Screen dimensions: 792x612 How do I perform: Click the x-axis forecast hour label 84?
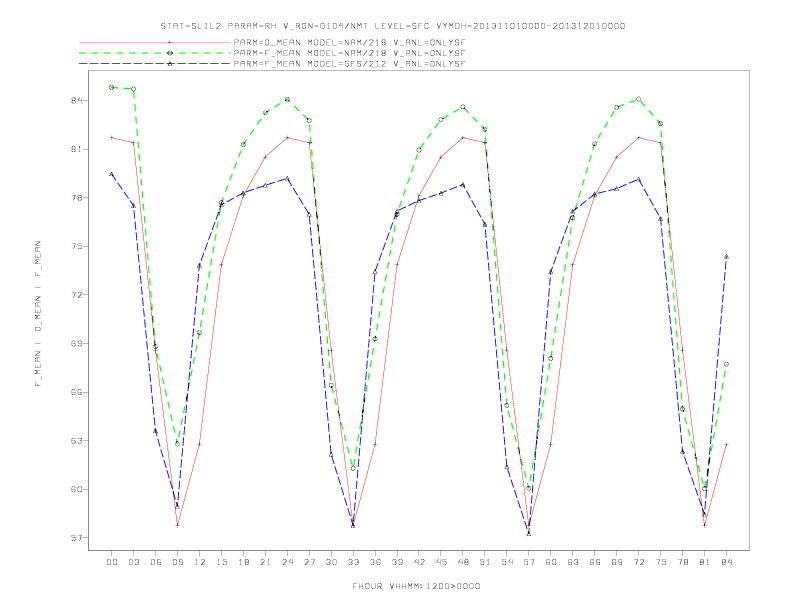point(727,562)
